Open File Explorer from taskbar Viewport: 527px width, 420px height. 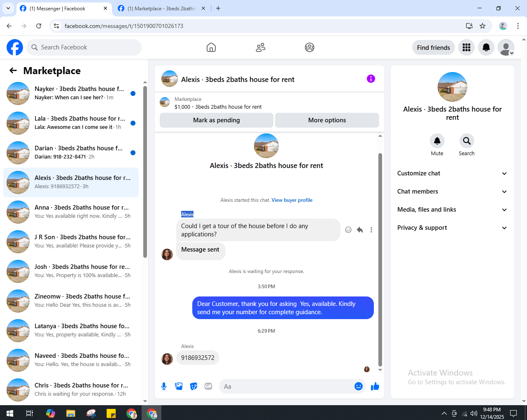point(71,413)
